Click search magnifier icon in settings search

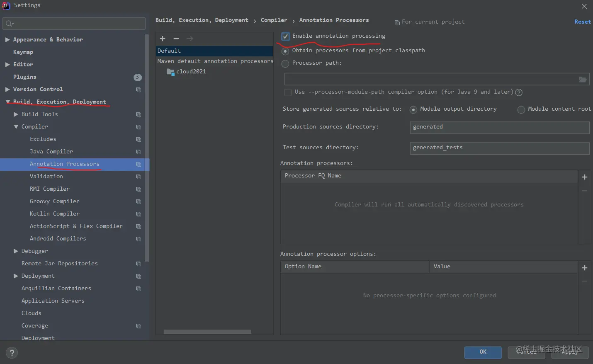tap(10, 24)
